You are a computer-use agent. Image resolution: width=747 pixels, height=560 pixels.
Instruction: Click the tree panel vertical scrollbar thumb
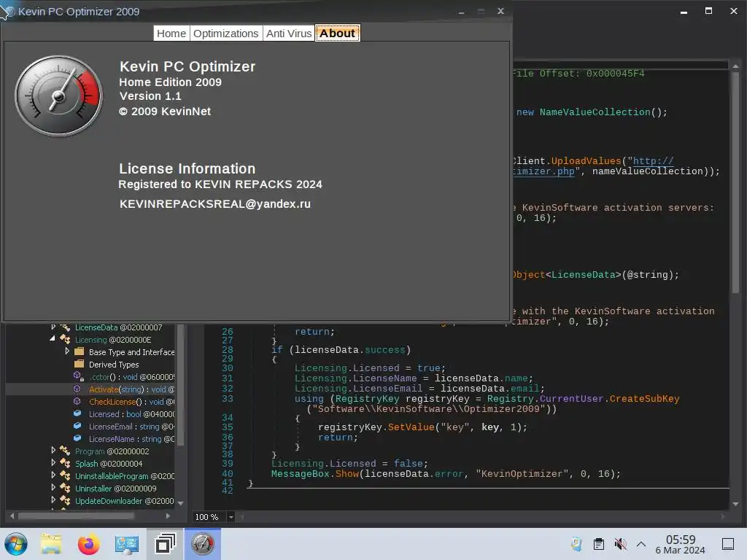coord(181,385)
